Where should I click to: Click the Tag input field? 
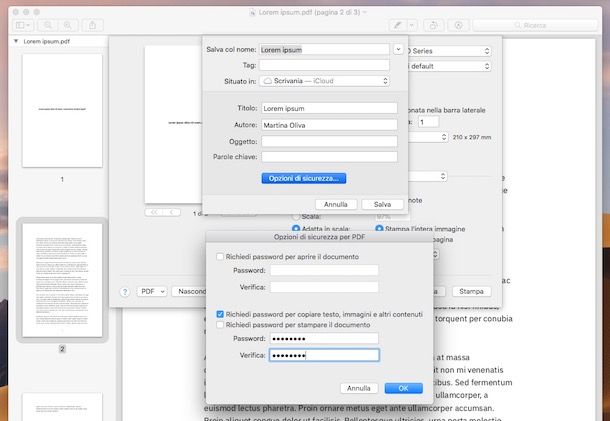[x=324, y=65]
